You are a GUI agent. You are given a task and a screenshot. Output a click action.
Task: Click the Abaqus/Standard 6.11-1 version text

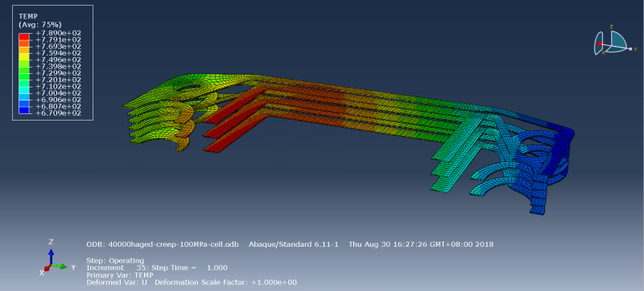click(294, 244)
